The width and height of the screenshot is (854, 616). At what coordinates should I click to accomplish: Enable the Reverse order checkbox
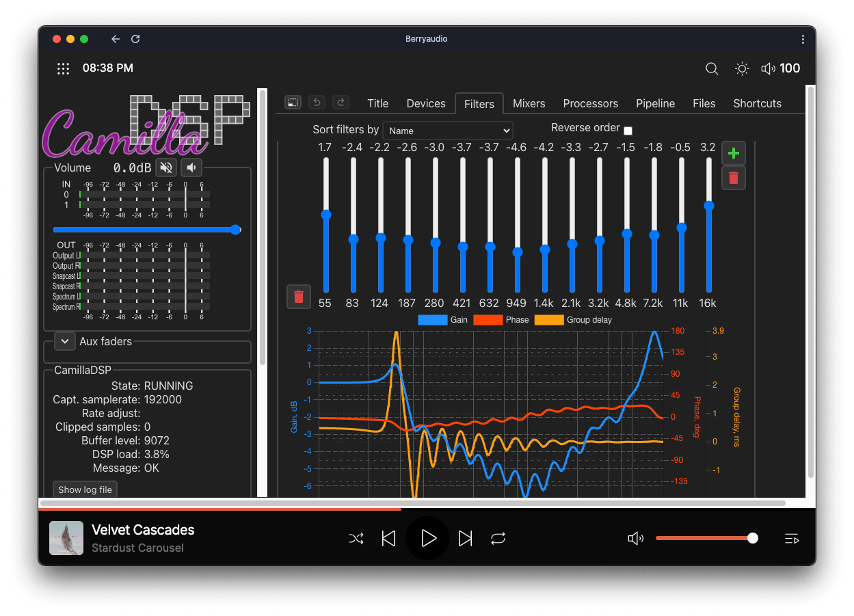tap(628, 131)
